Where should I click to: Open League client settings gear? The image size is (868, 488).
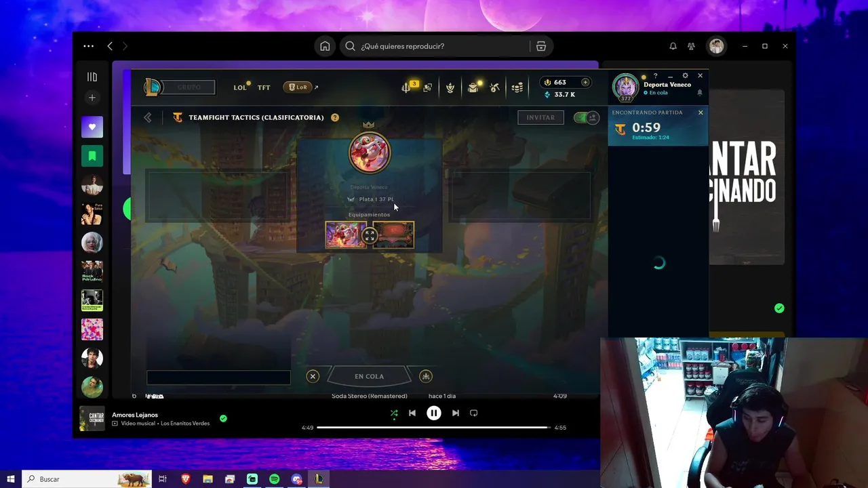pyautogui.click(x=685, y=76)
